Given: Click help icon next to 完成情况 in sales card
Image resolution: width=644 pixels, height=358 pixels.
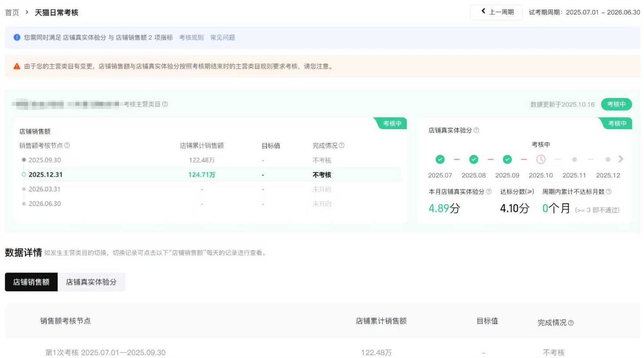Looking at the screenshot, I should point(342,145).
